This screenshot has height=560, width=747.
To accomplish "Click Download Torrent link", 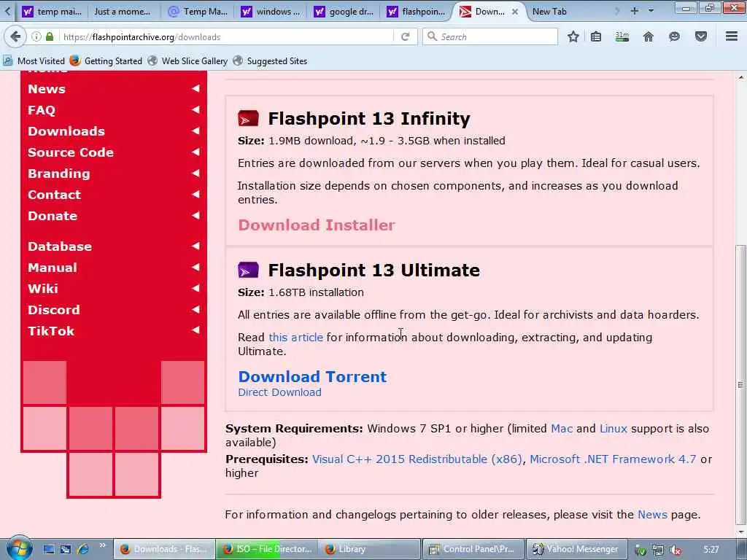I will [x=312, y=377].
